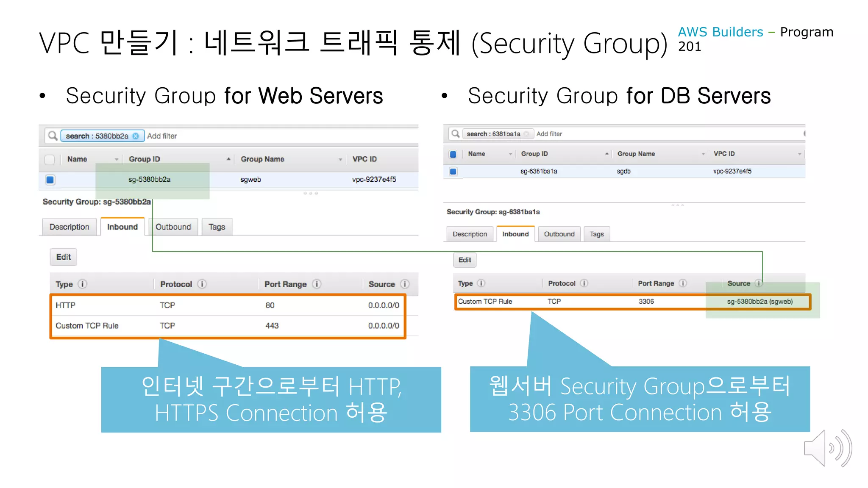Sort by Group ID arrow in DB servers table

tap(607, 154)
